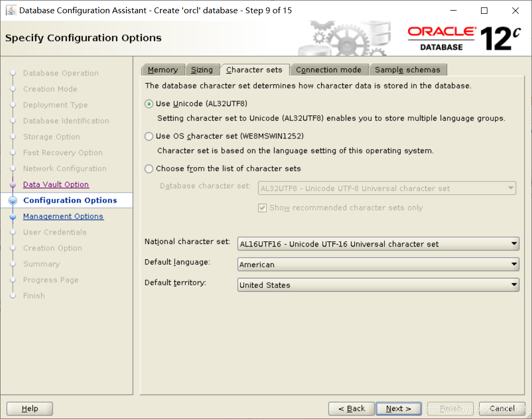
Task: Click the Help button
Action: [30, 408]
